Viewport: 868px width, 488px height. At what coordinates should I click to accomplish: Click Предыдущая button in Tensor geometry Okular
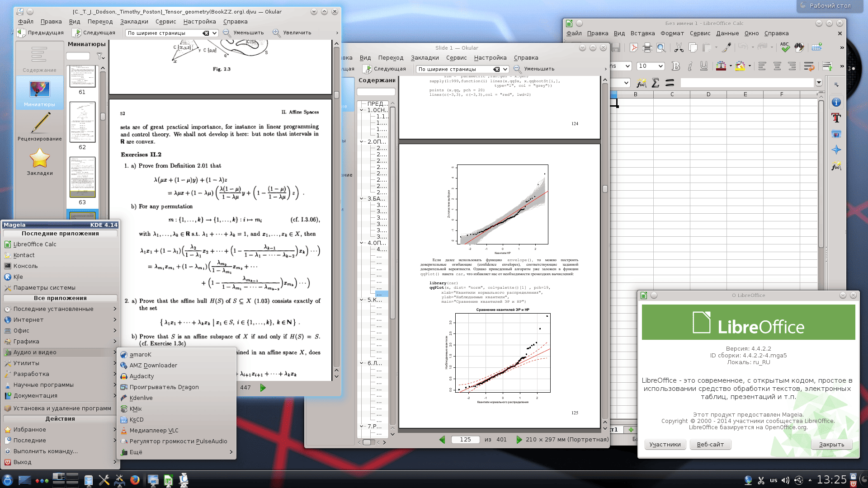(41, 33)
